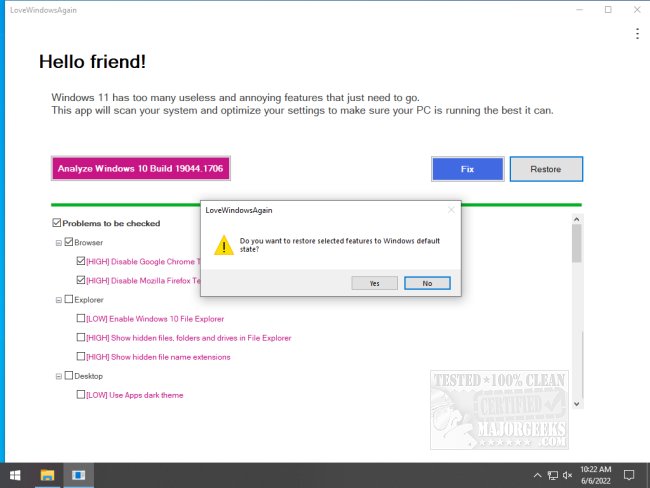Screen dimensions: 650x488
Task: Click the scrollbar down arrow
Action: (x=577, y=404)
